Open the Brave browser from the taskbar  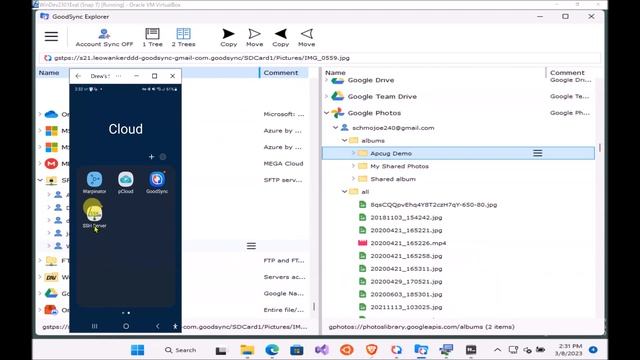(371, 350)
